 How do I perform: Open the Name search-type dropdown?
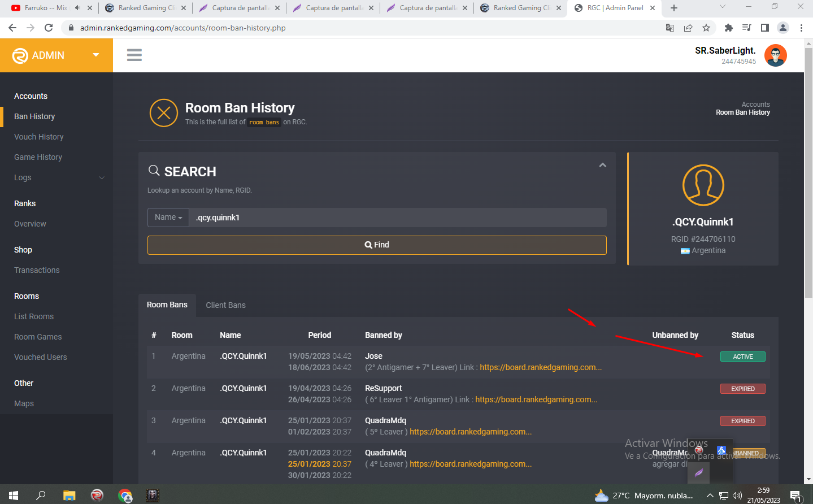pos(168,218)
